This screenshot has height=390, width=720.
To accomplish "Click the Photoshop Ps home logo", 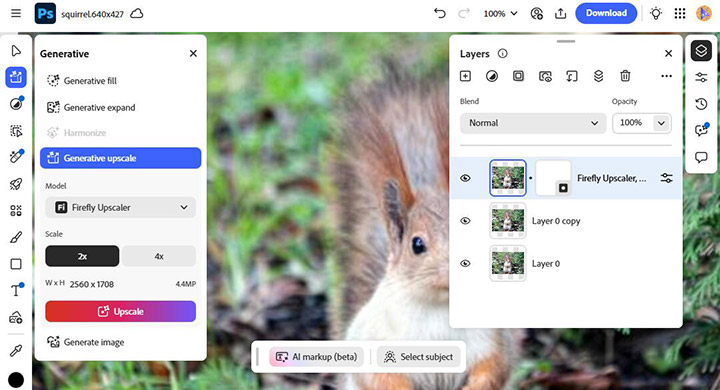I will point(45,13).
